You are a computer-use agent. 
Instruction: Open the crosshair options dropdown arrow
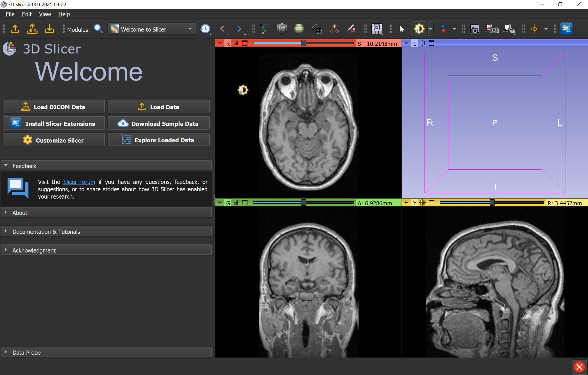(546, 29)
